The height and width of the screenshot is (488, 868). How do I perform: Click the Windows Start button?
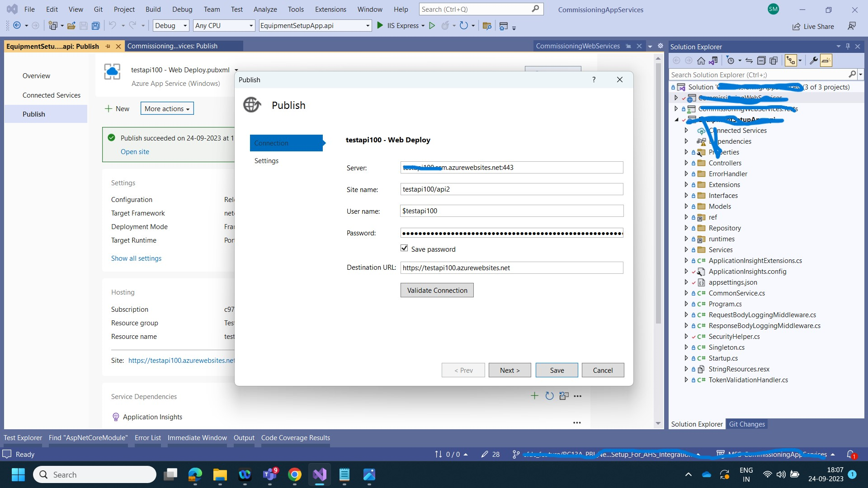[18, 474]
